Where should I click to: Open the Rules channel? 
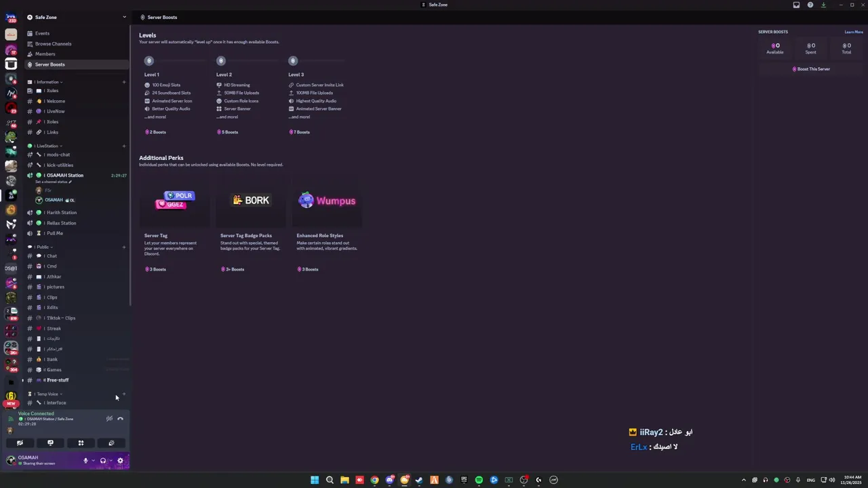pyautogui.click(x=77, y=91)
